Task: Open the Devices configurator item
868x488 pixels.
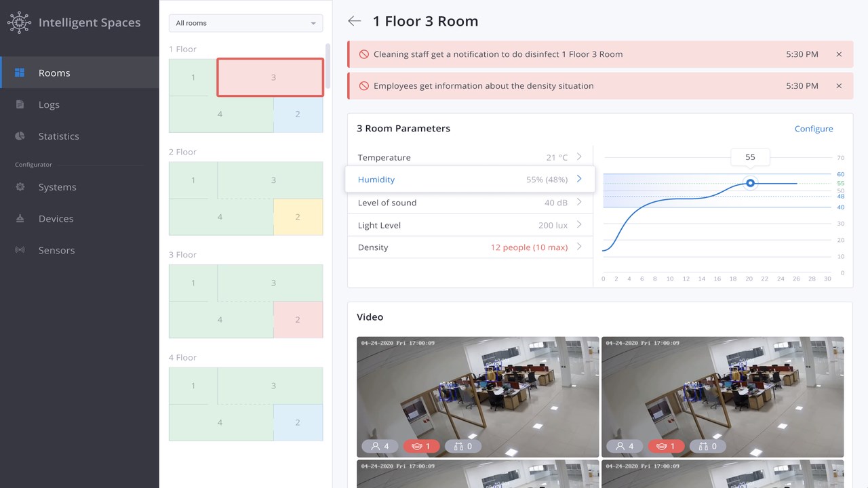Action: (x=79, y=218)
